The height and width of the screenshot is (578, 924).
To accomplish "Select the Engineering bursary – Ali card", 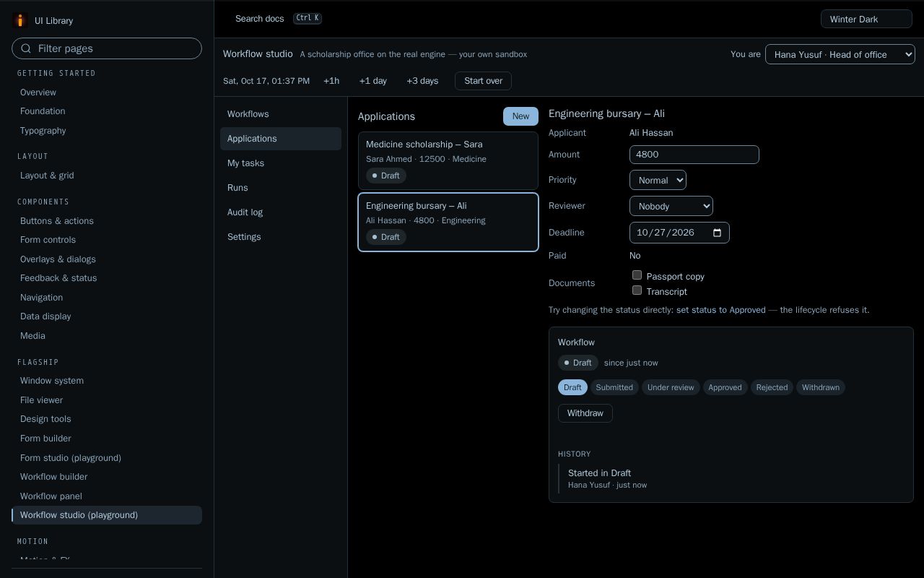I will 448,222.
